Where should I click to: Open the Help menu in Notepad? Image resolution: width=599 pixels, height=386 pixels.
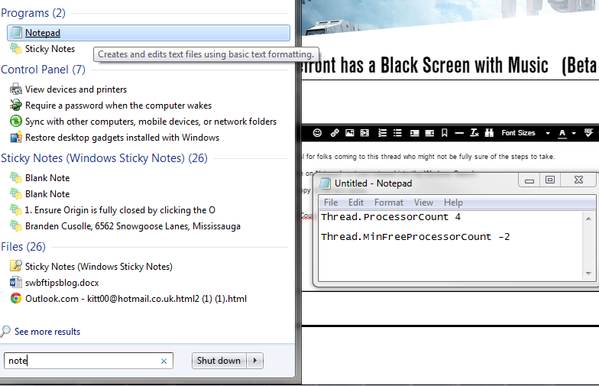(x=453, y=203)
